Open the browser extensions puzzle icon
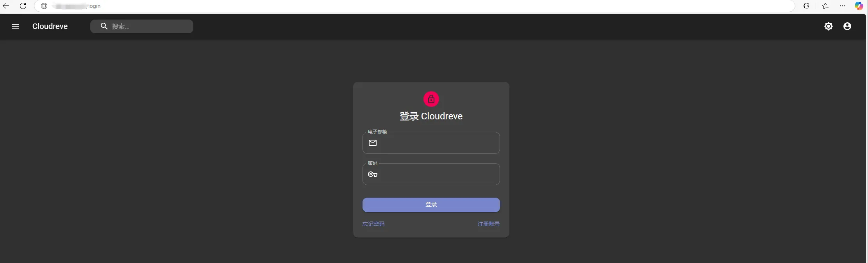Image resolution: width=868 pixels, height=263 pixels. (806, 6)
